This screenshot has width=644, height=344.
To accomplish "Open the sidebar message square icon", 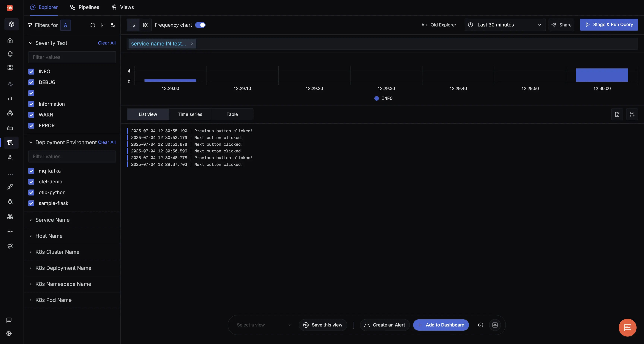I will 9,320.
